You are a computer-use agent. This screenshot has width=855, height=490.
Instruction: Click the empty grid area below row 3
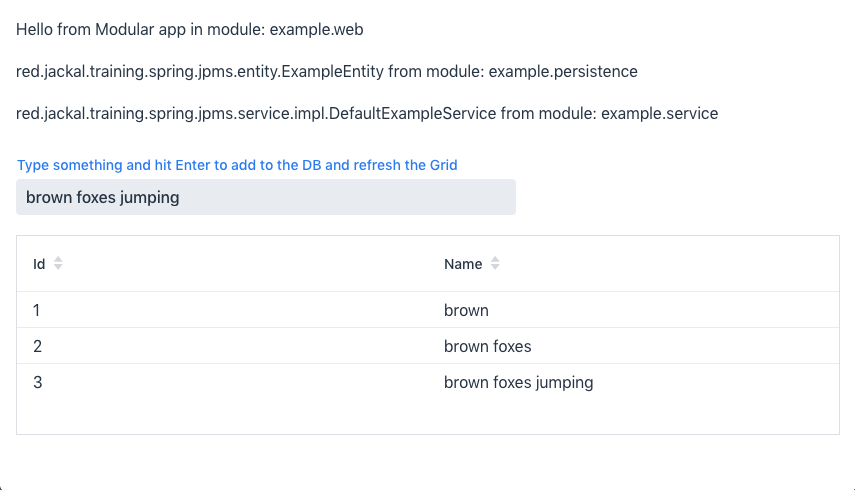click(x=427, y=416)
